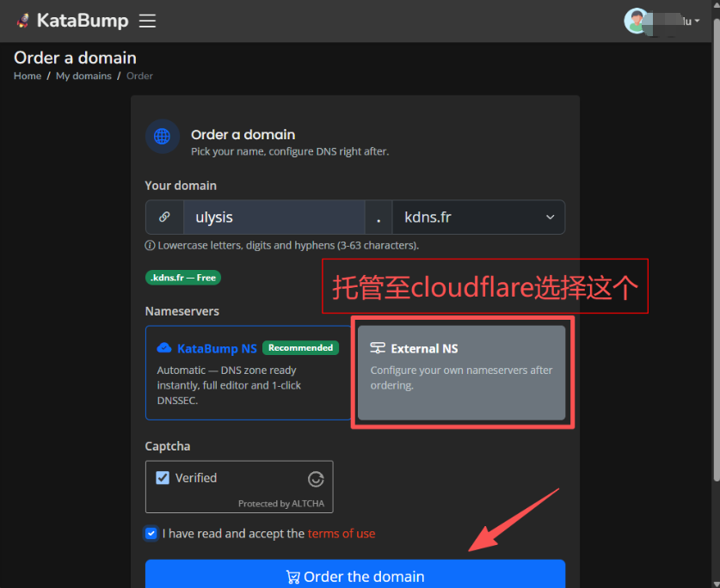Image resolution: width=720 pixels, height=588 pixels.
Task: Click the External NS server icon
Action: click(378, 348)
